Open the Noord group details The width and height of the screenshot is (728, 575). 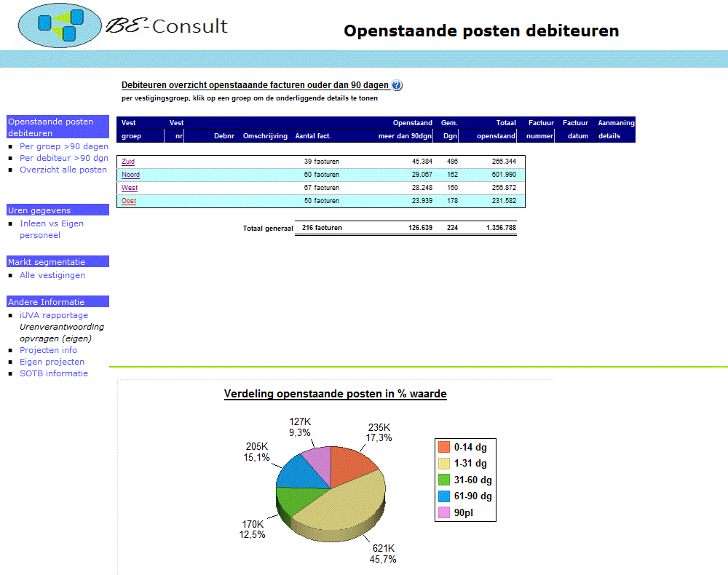[130, 175]
